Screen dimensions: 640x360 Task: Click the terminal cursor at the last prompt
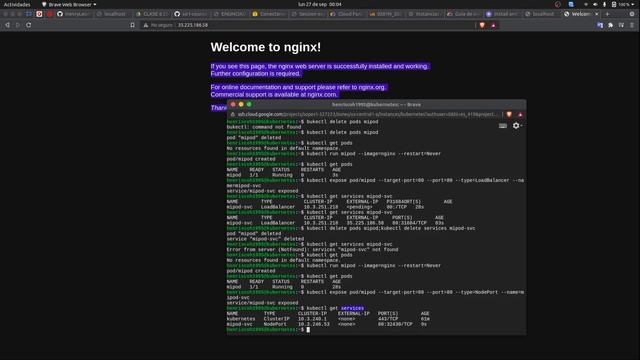pyautogui.click(x=308, y=330)
